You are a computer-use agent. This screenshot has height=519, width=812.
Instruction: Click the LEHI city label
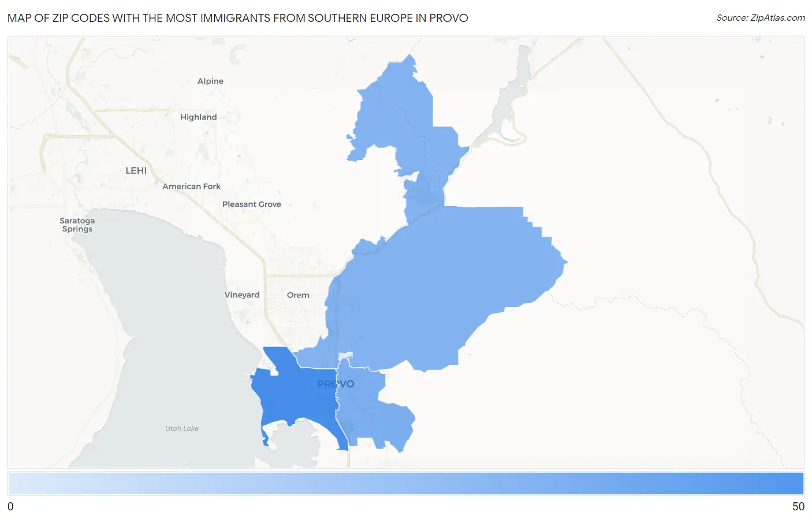(136, 170)
